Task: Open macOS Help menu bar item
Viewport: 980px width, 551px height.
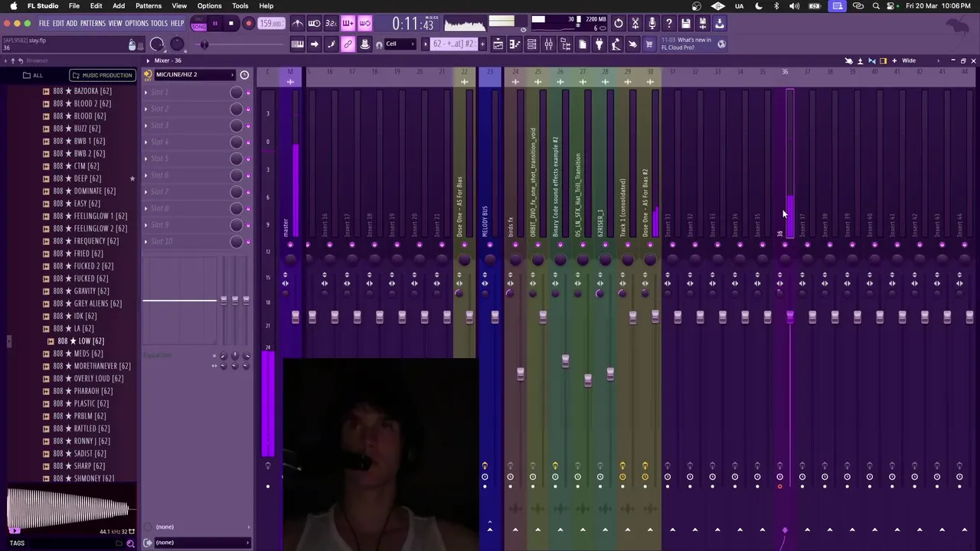Action: [x=266, y=6]
